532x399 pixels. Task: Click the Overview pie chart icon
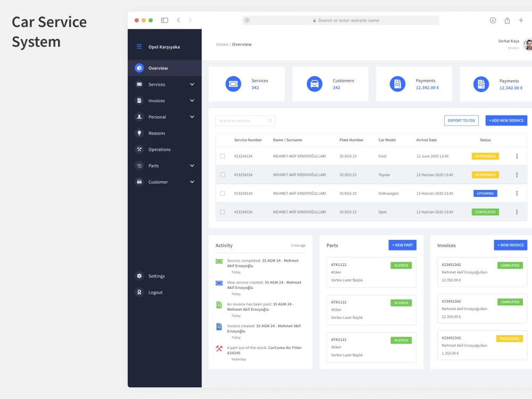point(139,68)
